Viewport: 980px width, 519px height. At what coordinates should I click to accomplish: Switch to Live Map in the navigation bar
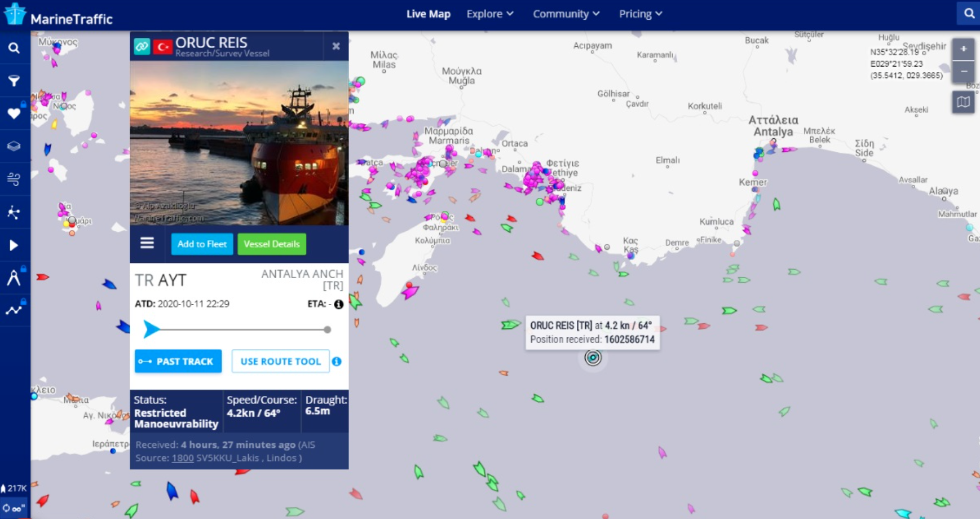pos(428,14)
